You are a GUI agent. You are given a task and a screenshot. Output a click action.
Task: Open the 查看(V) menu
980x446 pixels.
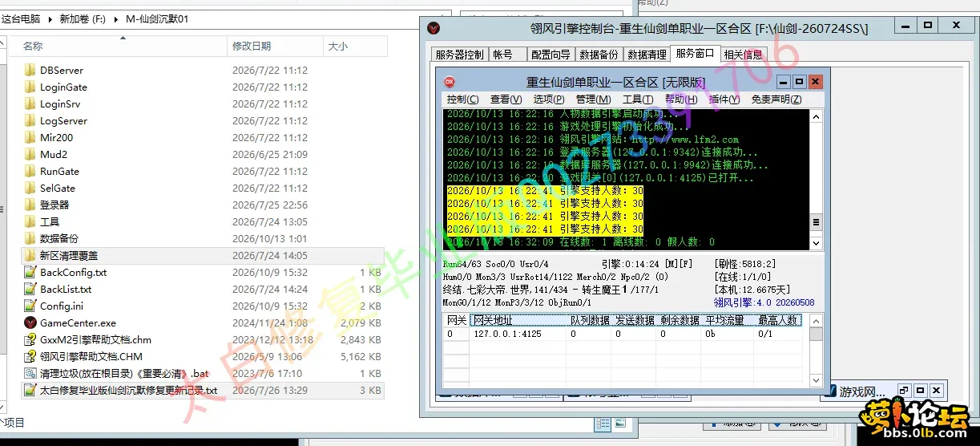pos(506,99)
